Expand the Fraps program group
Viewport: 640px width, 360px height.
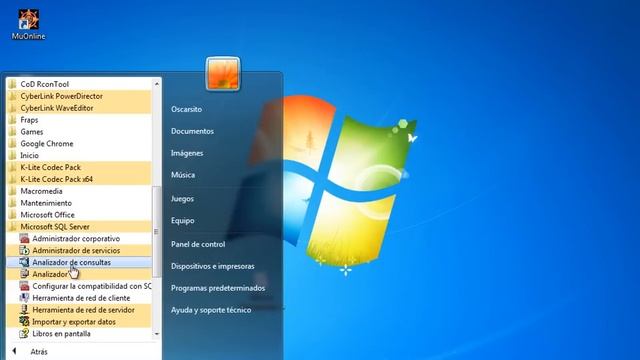click(79, 120)
